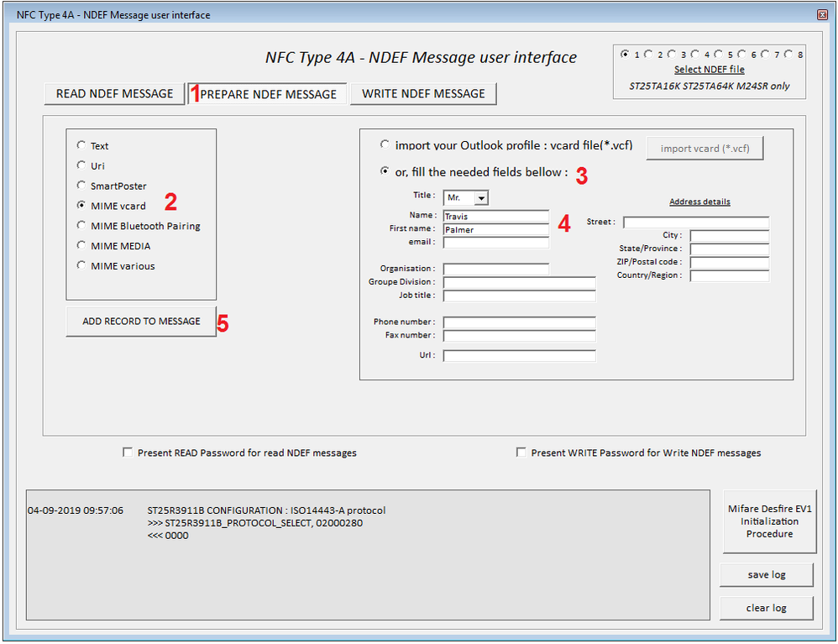
Task: Click the First name field containing Palmer
Action: [x=496, y=229]
